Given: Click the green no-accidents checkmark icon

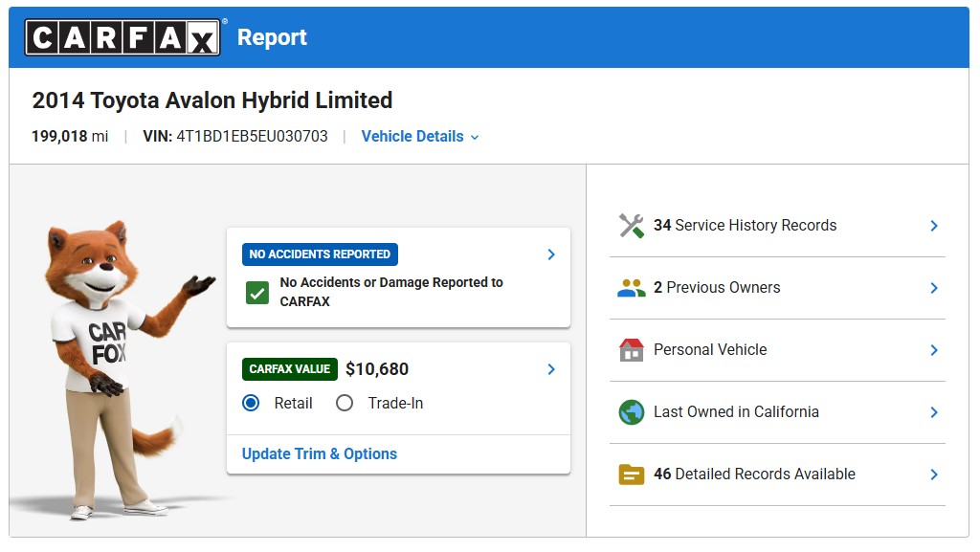Looking at the screenshot, I should 257,292.
